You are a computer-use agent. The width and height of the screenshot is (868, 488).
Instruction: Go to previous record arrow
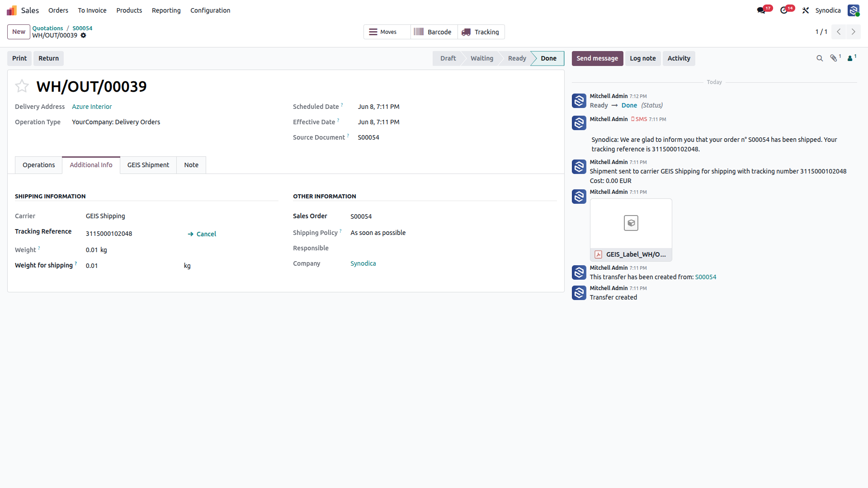839,32
